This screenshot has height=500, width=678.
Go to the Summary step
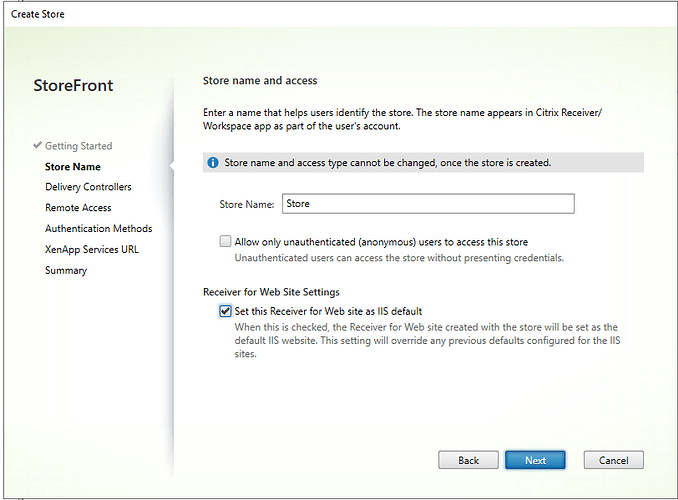click(66, 270)
